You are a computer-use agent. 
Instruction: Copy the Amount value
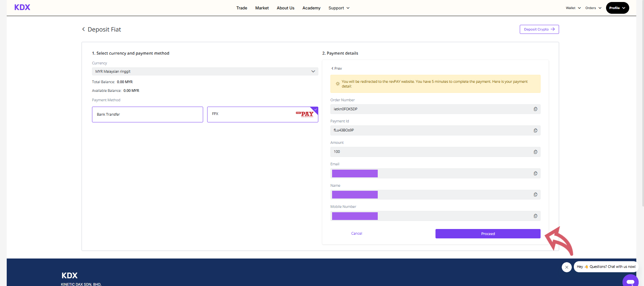click(x=536, y=152)
